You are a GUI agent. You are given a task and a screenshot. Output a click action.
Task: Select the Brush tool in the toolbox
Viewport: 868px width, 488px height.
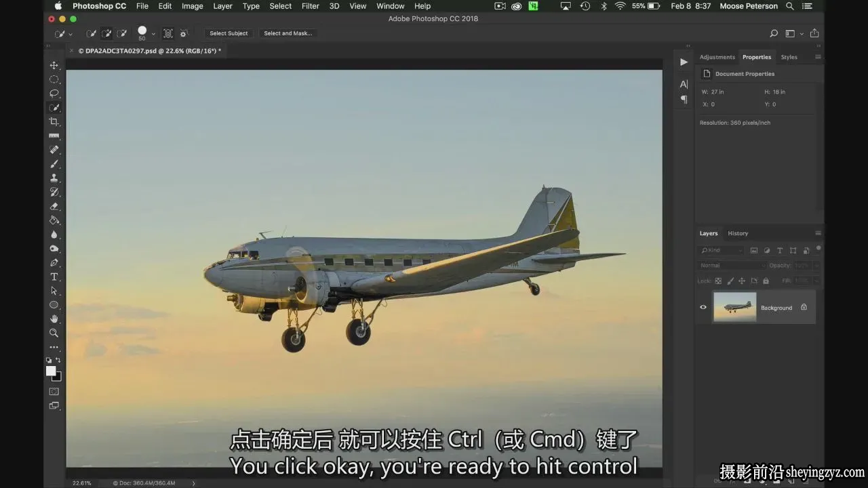click(54, 164)
